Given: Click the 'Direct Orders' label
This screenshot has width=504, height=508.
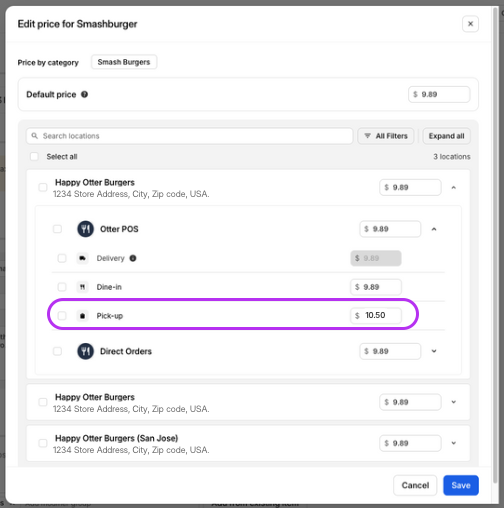Looking at the screenshot, I should [126, 351].
